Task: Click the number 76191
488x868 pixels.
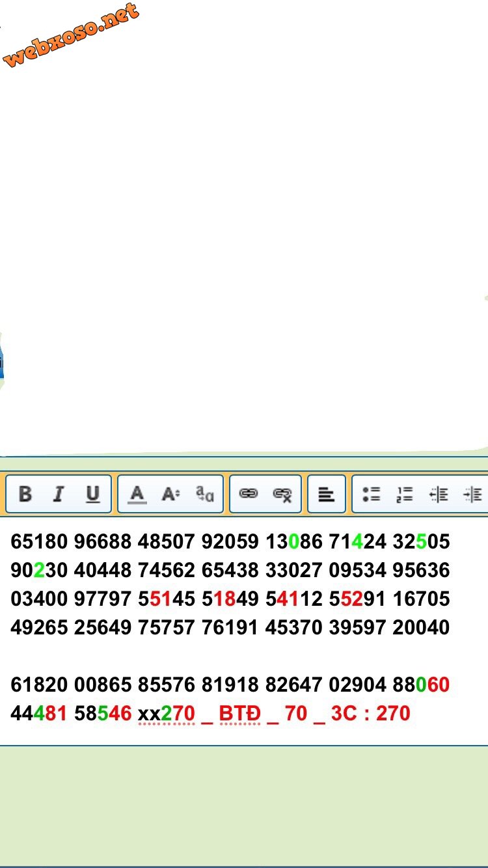Action: pos(230,627)
